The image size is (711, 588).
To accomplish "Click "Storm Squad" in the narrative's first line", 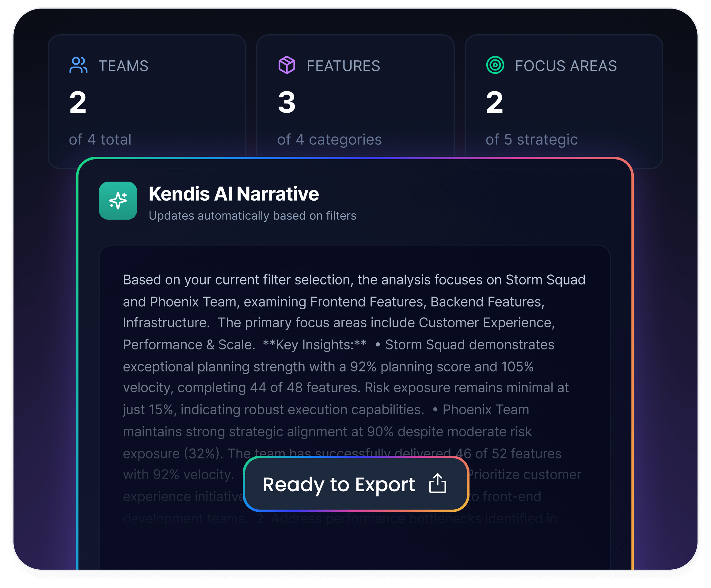I will point(545,280).
